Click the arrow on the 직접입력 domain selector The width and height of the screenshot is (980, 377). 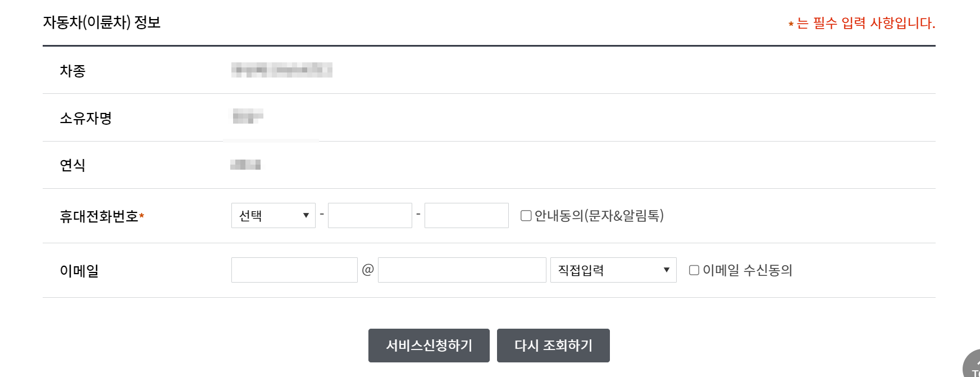click(x=668, y=270)
